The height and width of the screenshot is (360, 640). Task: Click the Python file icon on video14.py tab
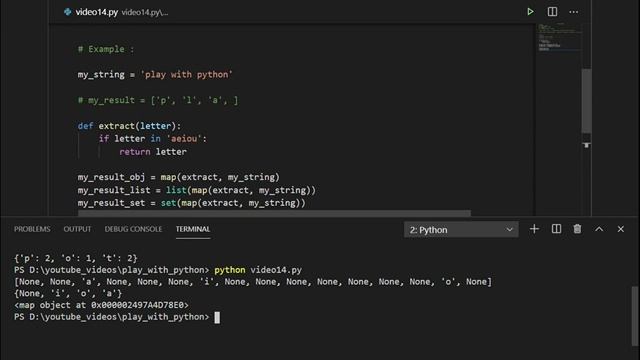point(67,12)
